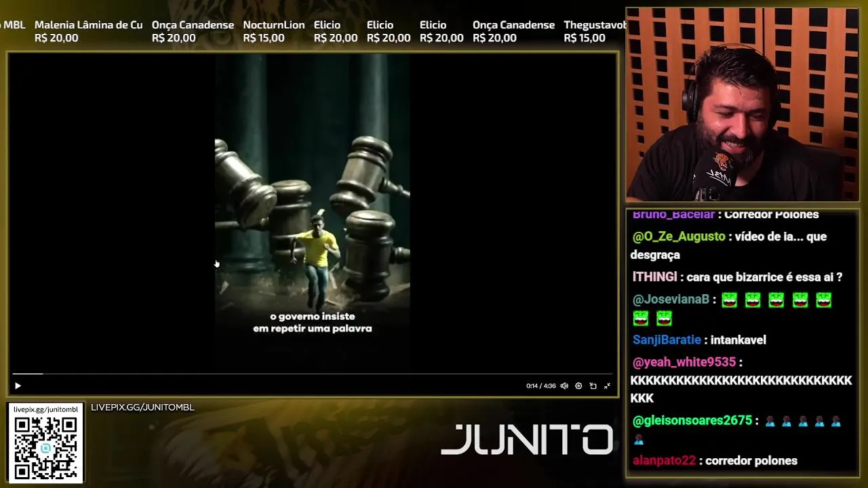The image size is (868, 488).
Task: Click username @gleisonsoares2675 in chat
Action: point(692,421)
